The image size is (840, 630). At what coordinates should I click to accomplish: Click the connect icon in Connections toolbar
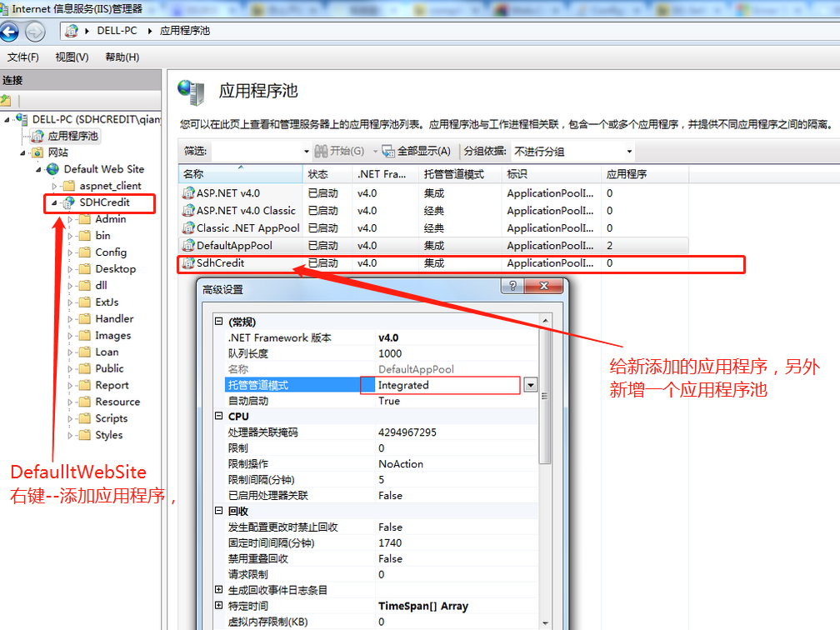point(6,100)
